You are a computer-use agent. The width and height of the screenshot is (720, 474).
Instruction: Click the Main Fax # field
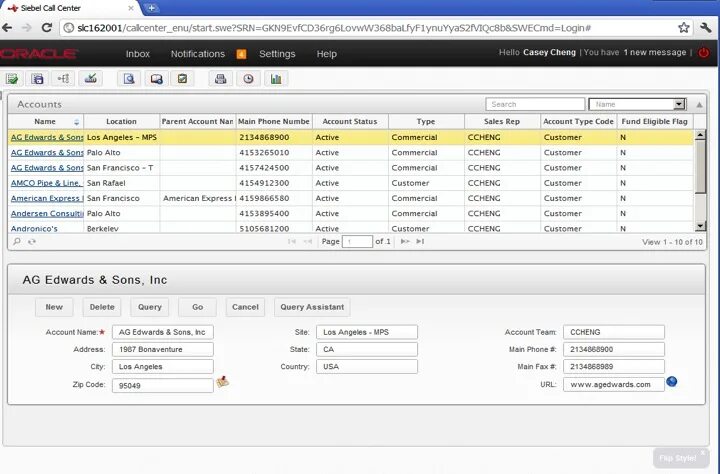click(613, 367)
